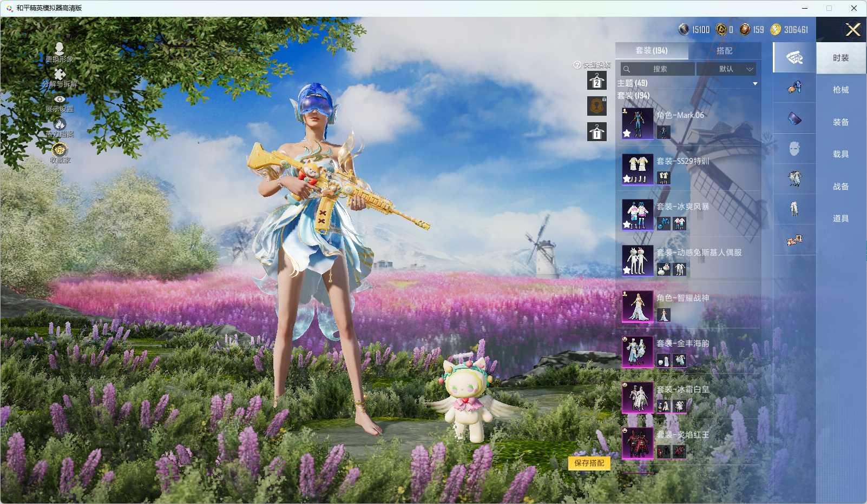Select the 套装-冰爽风暴 outfit thumbnail
Image resolution: width=867 pixels, height=504 pixels.
click(x=638, y=215)
